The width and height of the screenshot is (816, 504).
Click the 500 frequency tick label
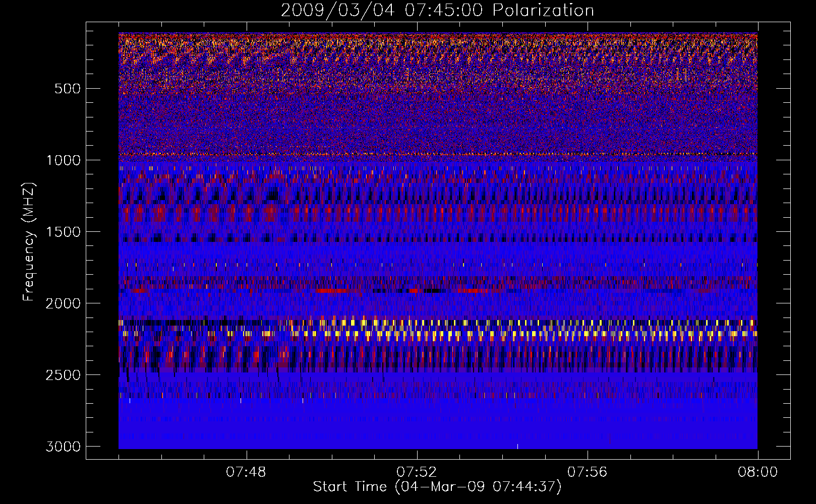(x=68, y=89)
